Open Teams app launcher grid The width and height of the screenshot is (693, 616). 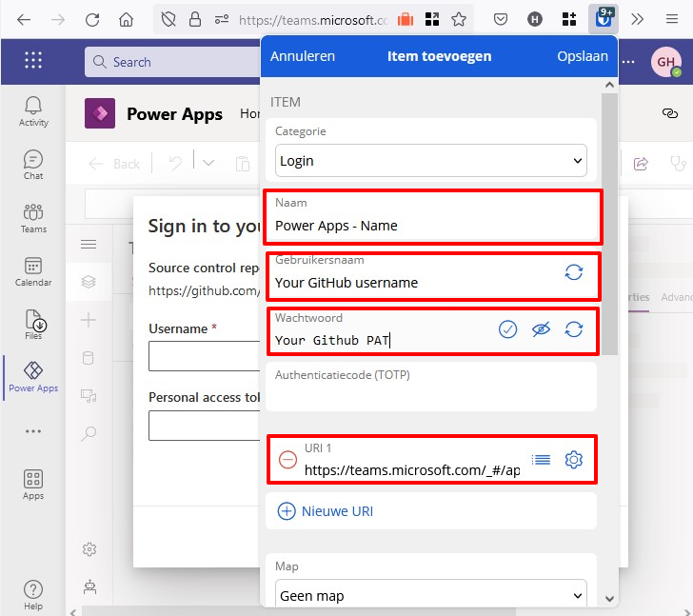(x=33, y=61)
